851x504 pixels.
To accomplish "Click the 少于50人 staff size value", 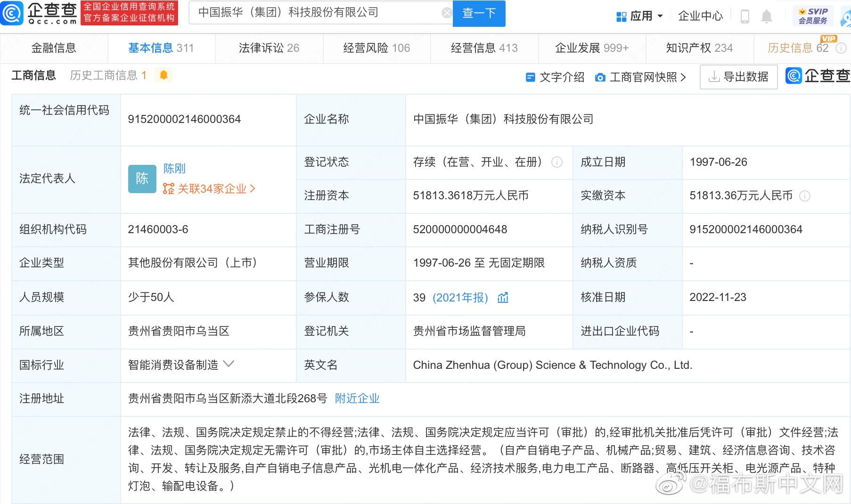I will click(x=151, y=297).
